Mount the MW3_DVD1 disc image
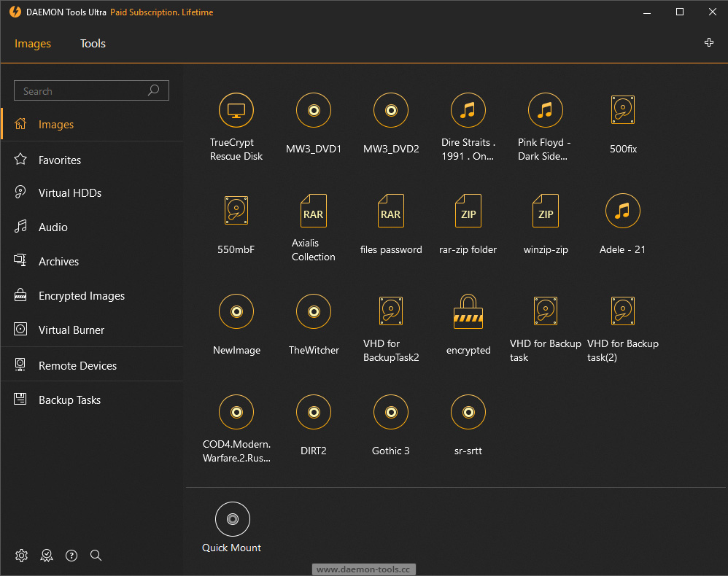This screenshot has width=728, height=576. point(314,110)
